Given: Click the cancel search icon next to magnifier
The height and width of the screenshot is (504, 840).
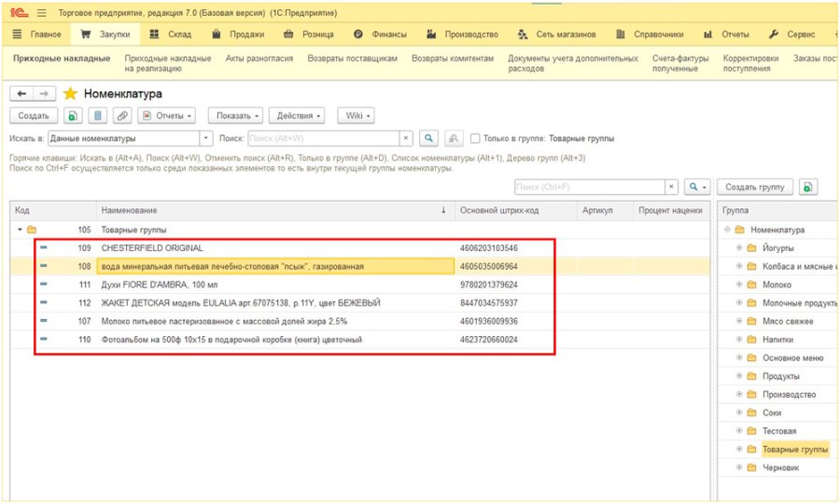Looking at the screenshot, I should coord(454,138).
